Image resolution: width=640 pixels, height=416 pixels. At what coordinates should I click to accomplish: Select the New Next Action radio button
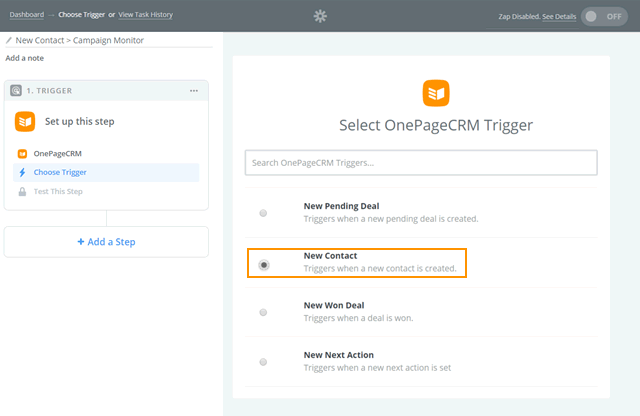point(263,362)
